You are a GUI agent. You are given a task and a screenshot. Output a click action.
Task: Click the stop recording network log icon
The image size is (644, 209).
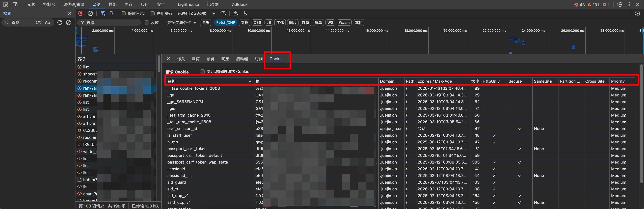[x=81, y=13]
